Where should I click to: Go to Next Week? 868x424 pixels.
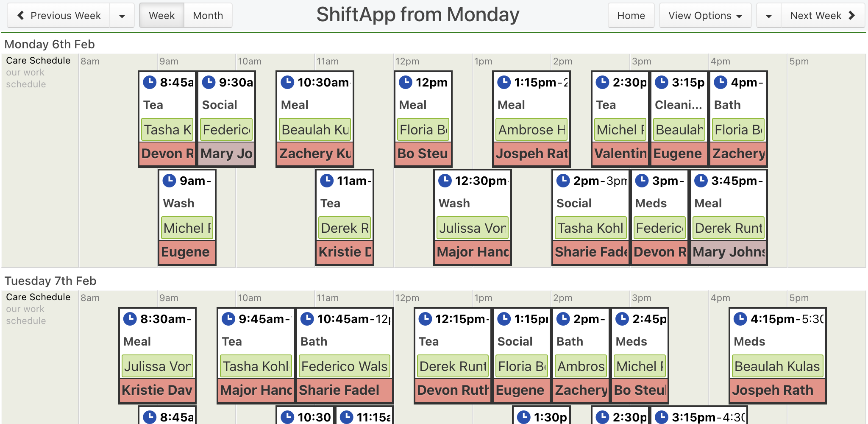823,16
